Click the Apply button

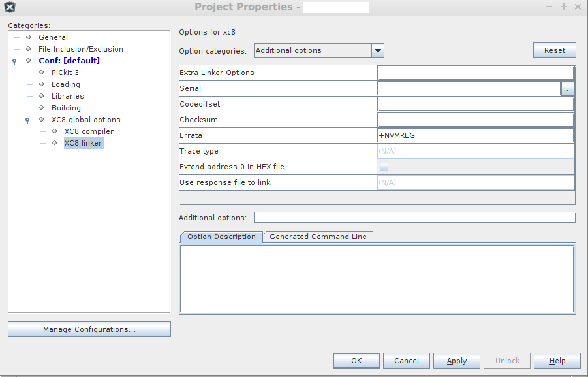tap(457, 361)
